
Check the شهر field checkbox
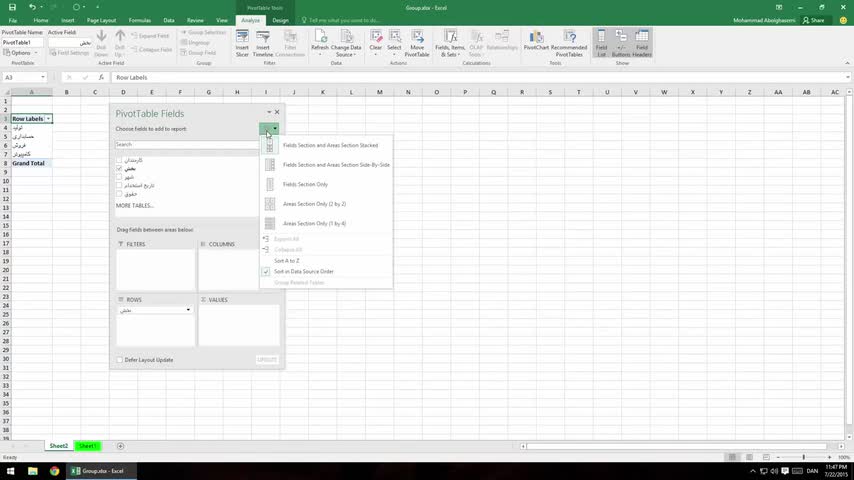click(x=119, y=177)
